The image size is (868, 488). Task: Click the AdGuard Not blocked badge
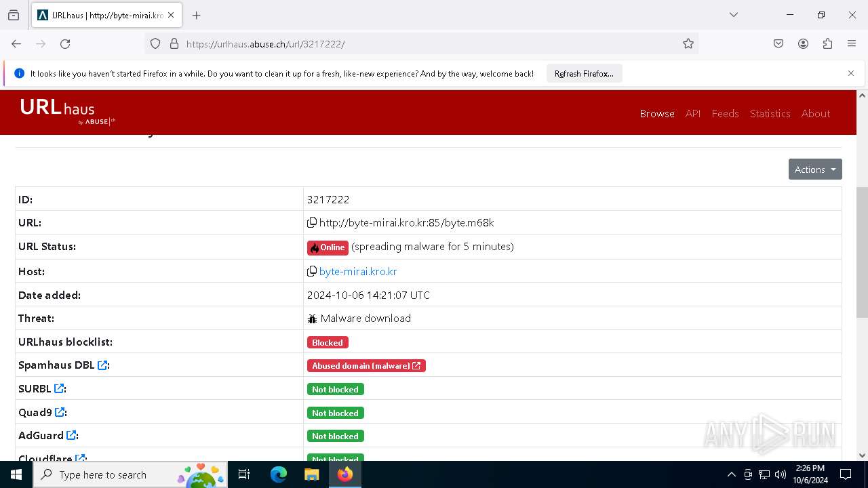point(335,436)
